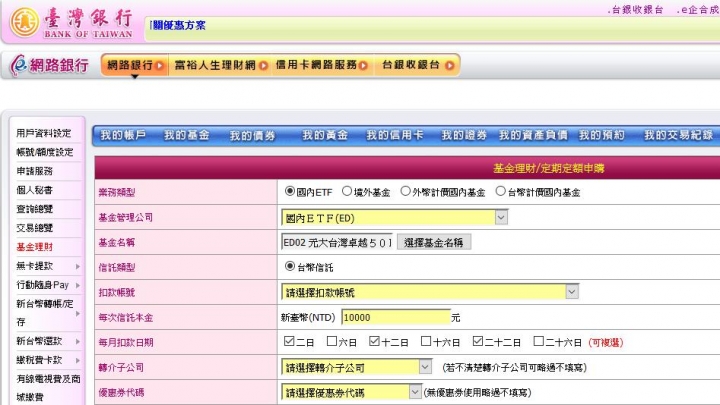Screen dimensions: 720x405
Task: Select 外幣計價國內基金 radio button
Action: click(405, 191)
